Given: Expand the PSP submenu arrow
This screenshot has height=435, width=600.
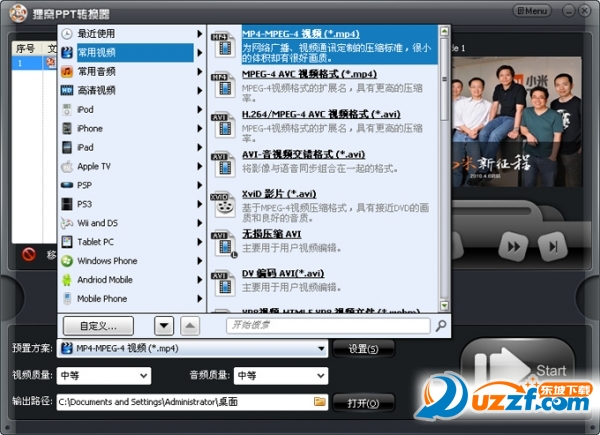Looking at the screenshot, I should pos(199,185).
